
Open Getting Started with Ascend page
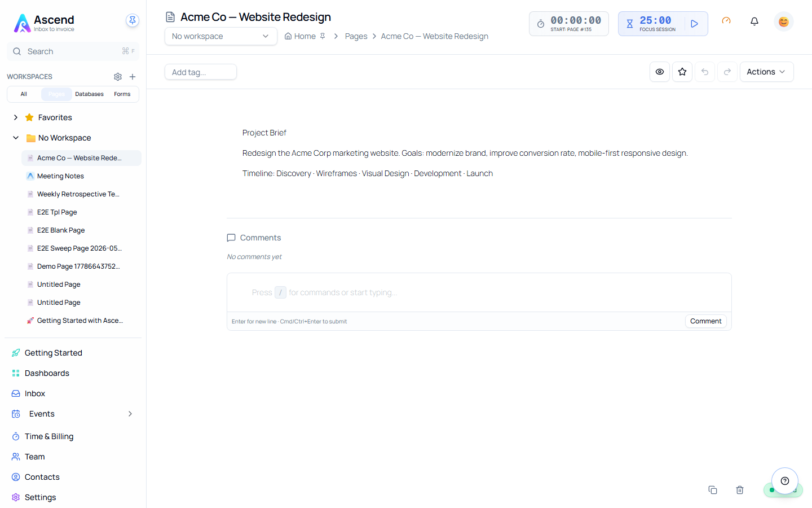81,321
